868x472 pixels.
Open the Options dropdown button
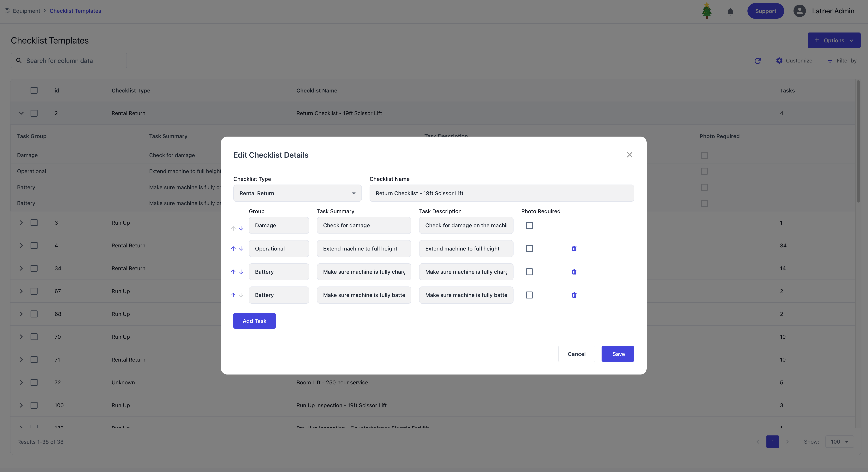tap(834, 40)
